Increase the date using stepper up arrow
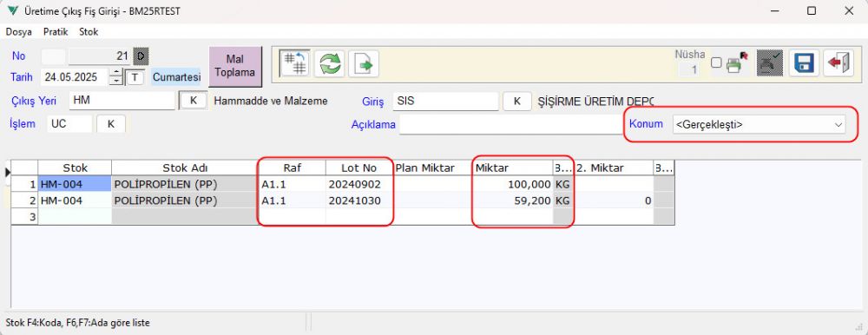This screenshot has width=868, height=335. [x=115, y=73]
